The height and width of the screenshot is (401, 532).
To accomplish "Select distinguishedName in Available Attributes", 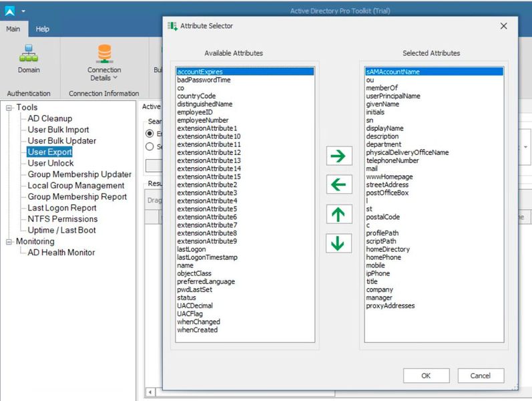I will pyautogui.click(x=204, y=104).
